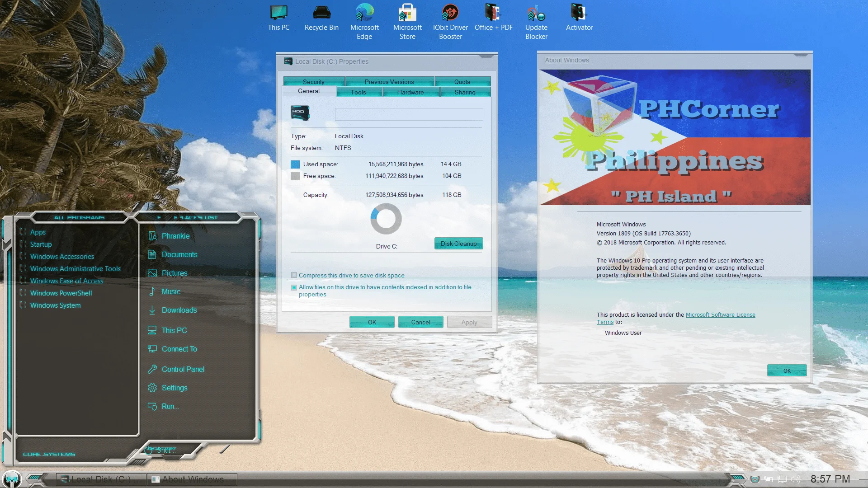
Task: Click the This PC monitor icon in Start menu
Action: pyautogui.click(x=152, y=330)
